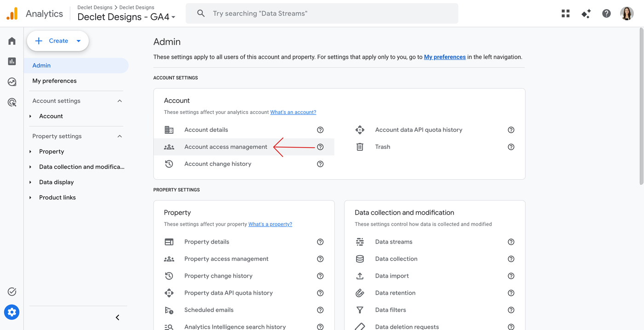Open the Google apps grid icon
The height and width of the screenshot is (330, 644).
(x=566, y=14)
